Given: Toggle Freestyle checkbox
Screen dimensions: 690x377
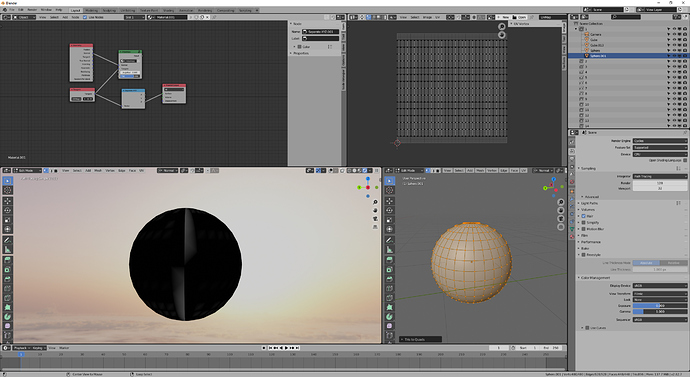Looking at the screenshot, I should point(584,255).
